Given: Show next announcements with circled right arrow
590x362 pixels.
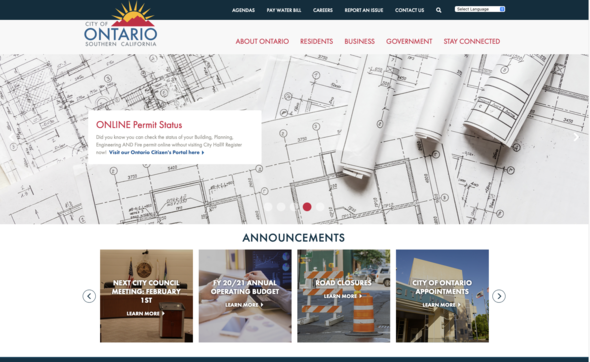Looking at the screenshot, I should point(499,296).
